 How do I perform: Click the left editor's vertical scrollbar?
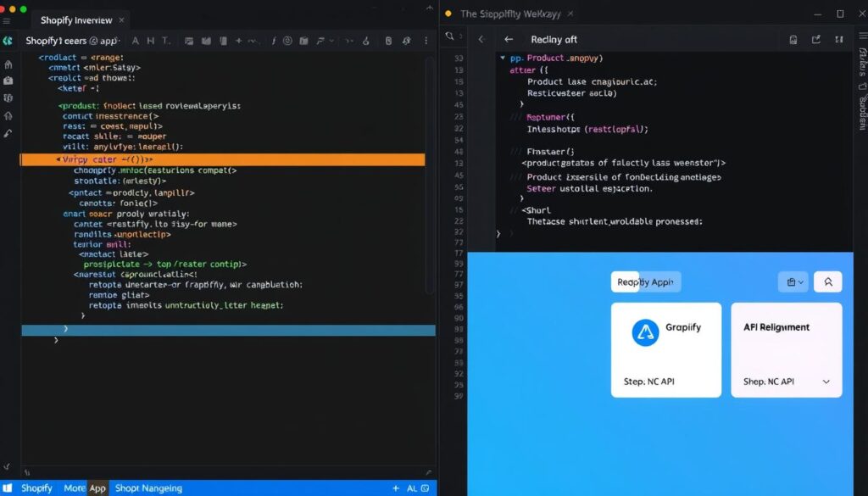point(430,176)
